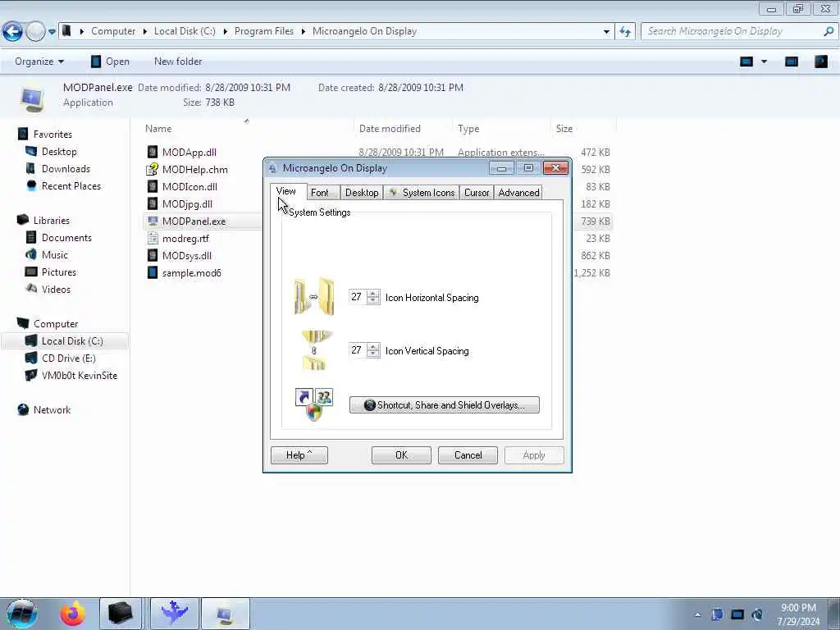840x630 pixels.
Task: Select Network in navigation pane
Action: [52, 410]
